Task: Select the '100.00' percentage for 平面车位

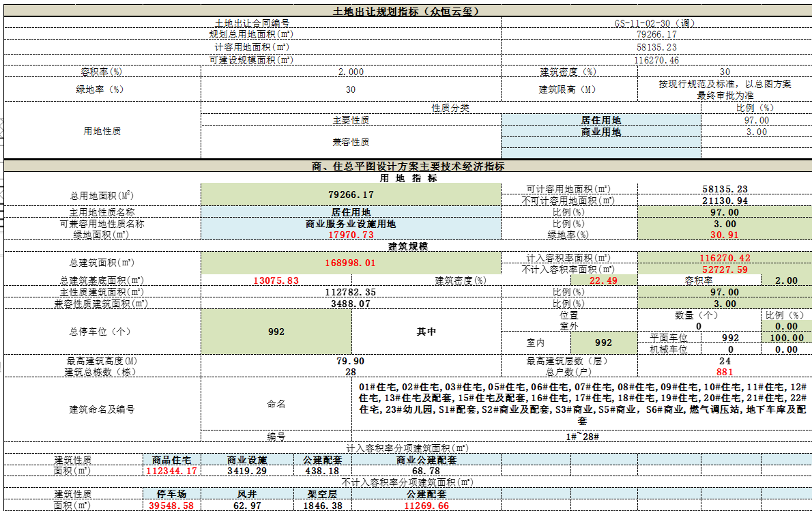Action: point(787,338)
